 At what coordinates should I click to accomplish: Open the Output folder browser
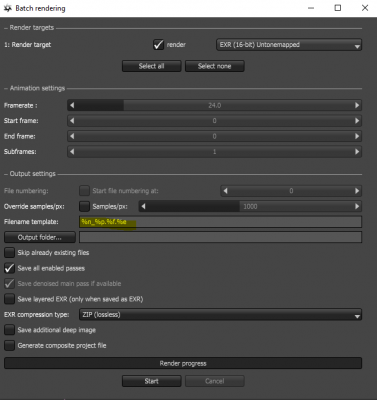pos(40,237)
